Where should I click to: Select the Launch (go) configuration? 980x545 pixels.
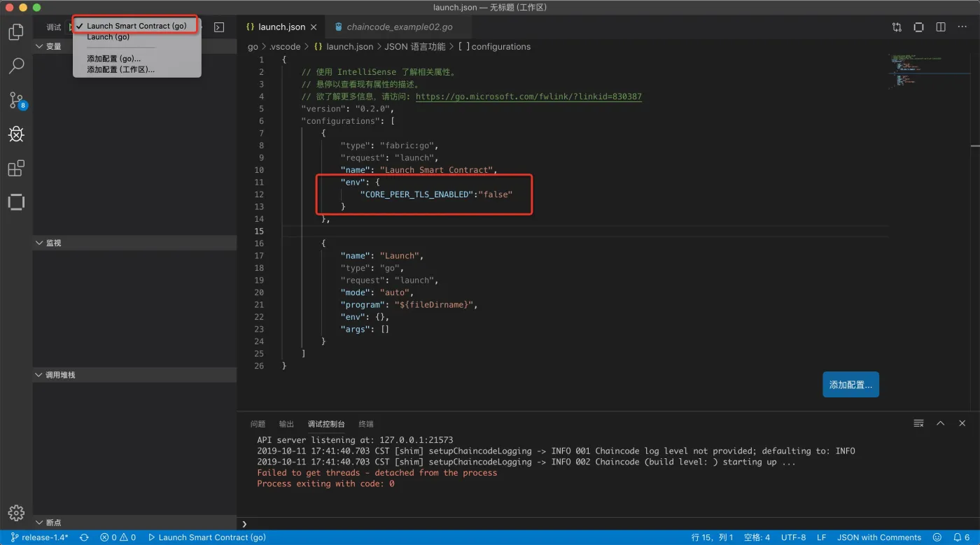(x=108, y=37)
